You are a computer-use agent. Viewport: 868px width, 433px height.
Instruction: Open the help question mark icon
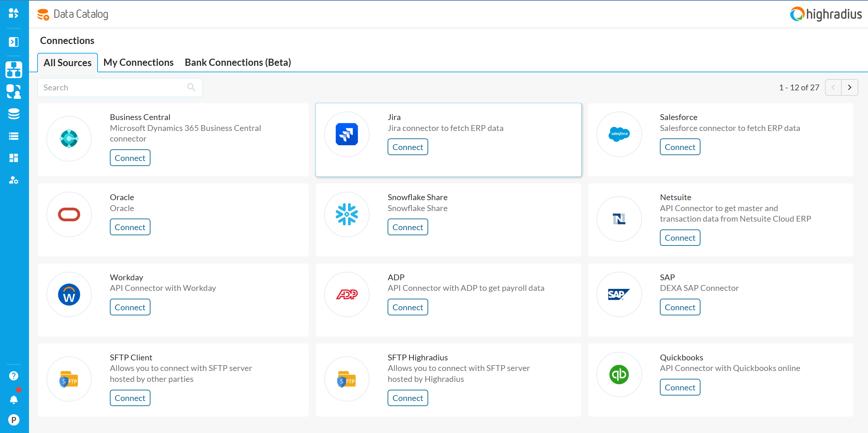(14, 376)
